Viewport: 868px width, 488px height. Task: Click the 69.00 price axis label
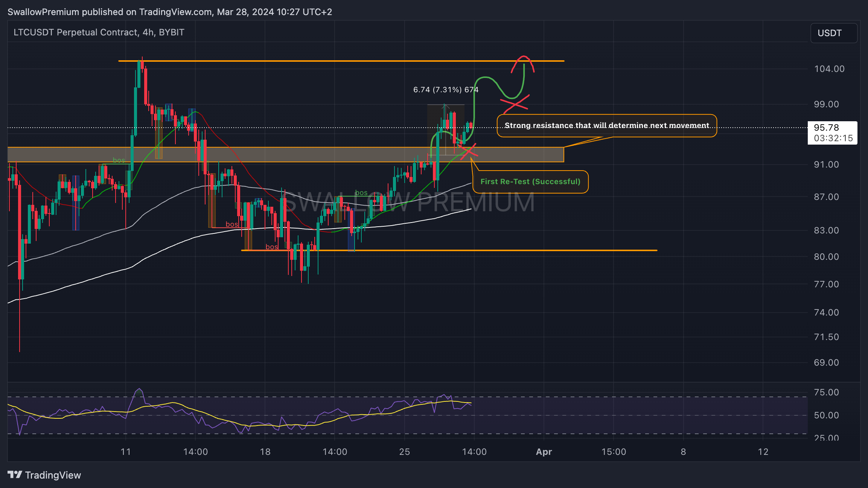point(827,363)
